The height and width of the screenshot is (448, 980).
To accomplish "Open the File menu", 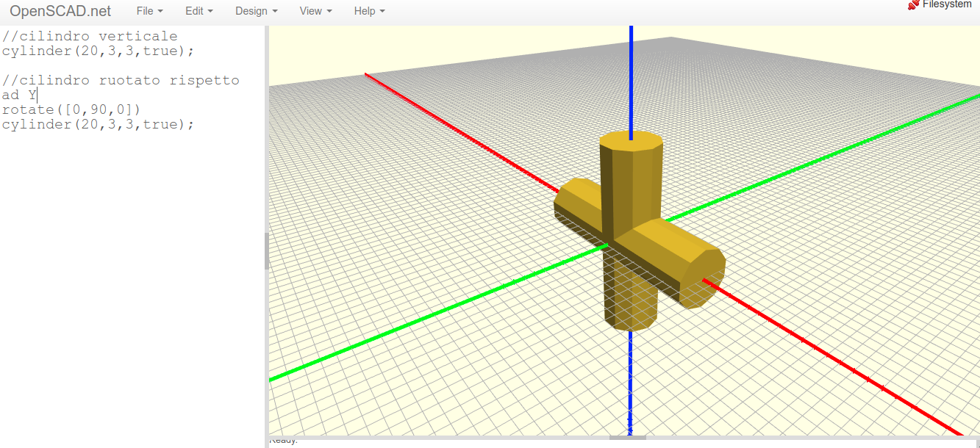I will pyautogui.click(x=150, y=11).
